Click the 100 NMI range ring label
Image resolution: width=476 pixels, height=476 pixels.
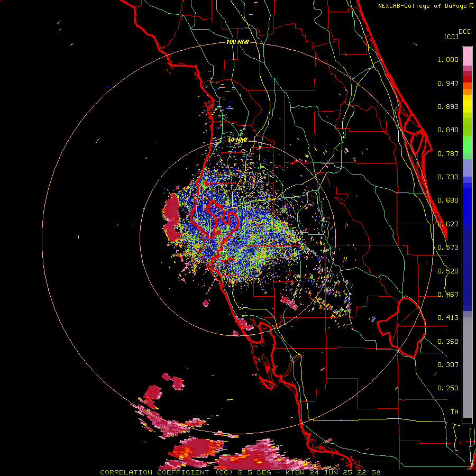237,42
